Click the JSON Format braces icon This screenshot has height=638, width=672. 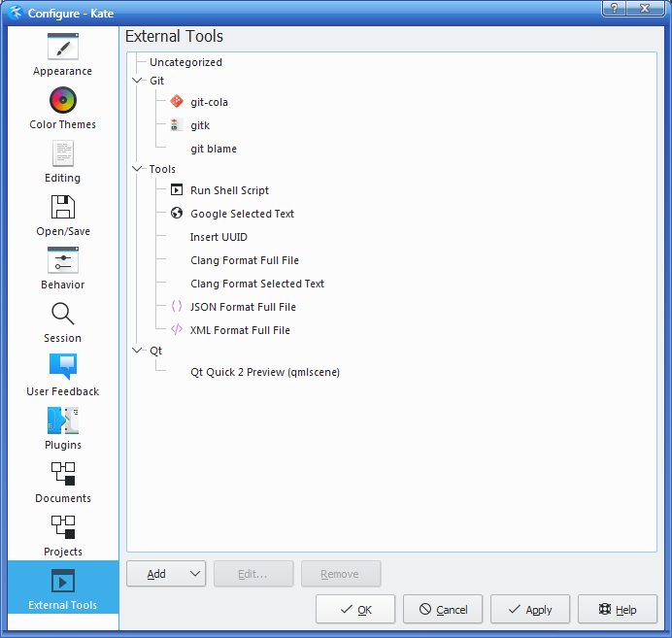pyautogui.click(x=177, y=306)
